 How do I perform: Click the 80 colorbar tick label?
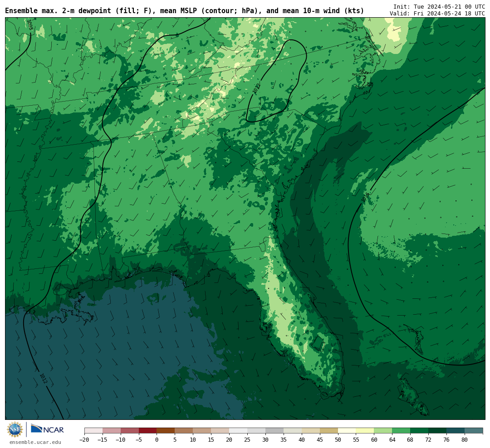tap(465, 440)
